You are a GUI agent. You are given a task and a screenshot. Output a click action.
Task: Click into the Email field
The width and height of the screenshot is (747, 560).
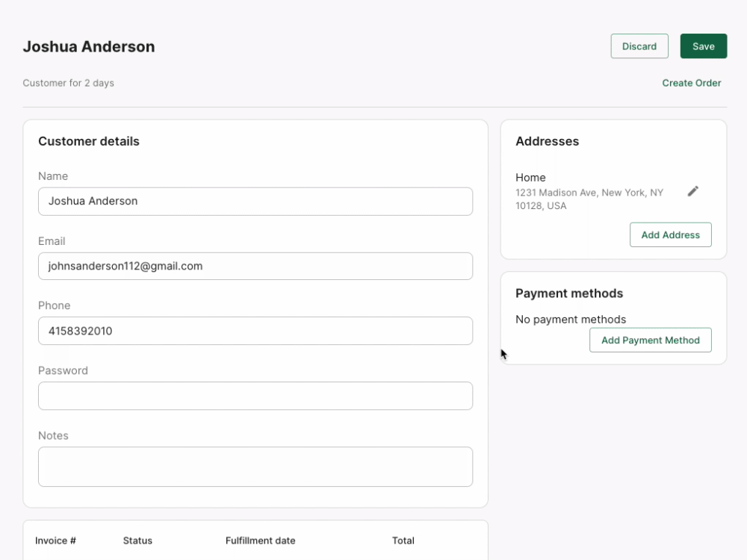pyautogui.click(x=255, y=266)
